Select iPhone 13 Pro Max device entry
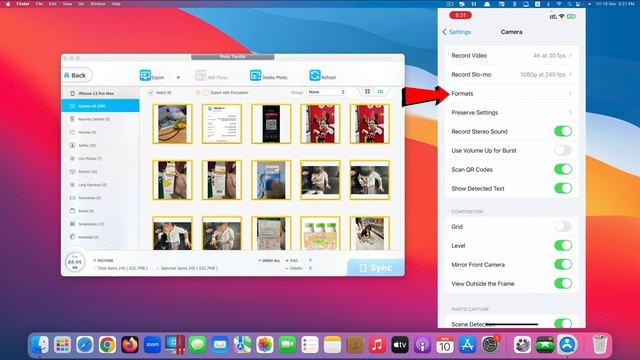Viewport: 640px width, 360px height. click(x=100, y=93)
